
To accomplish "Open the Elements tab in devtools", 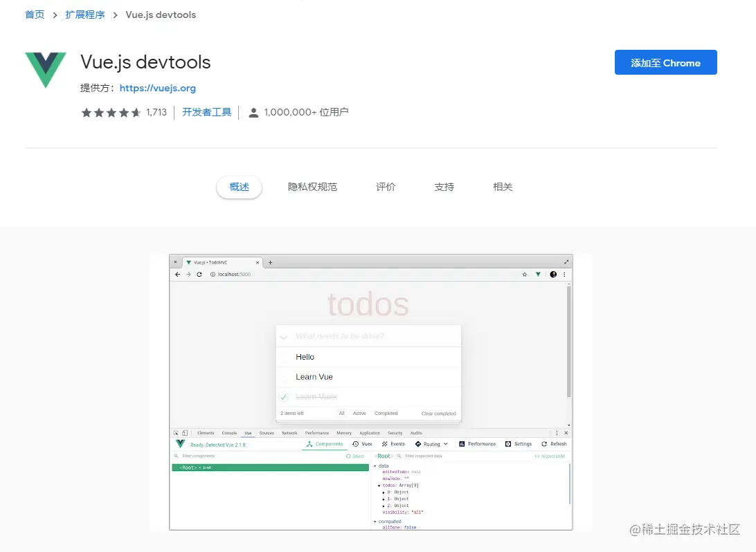I will (206, 433).
